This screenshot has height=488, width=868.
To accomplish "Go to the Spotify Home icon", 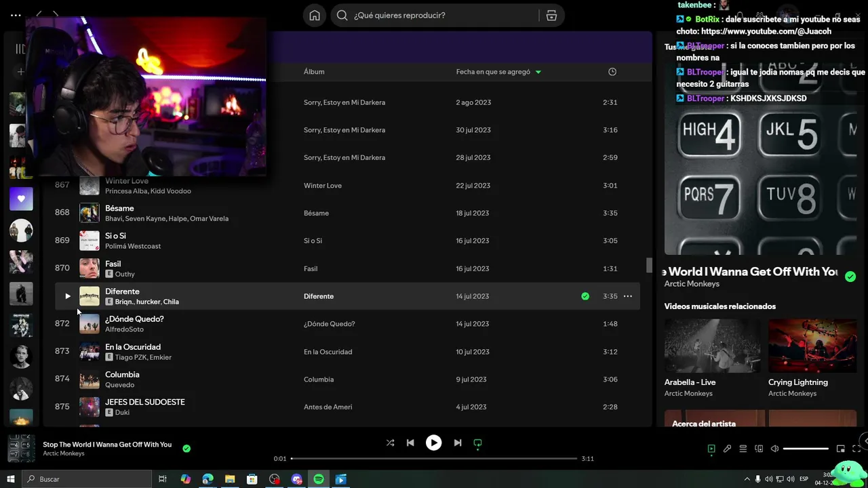I will click(315, 16).
